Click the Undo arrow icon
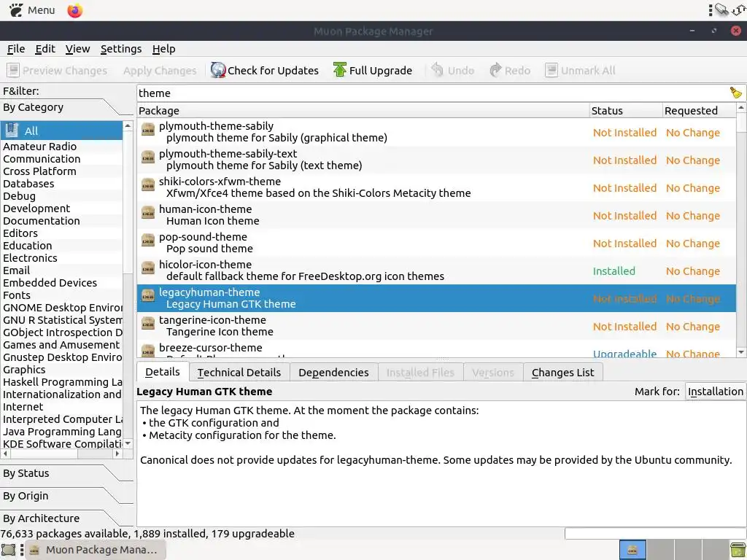Screen dimensions: 747x560 click(438, 70)
